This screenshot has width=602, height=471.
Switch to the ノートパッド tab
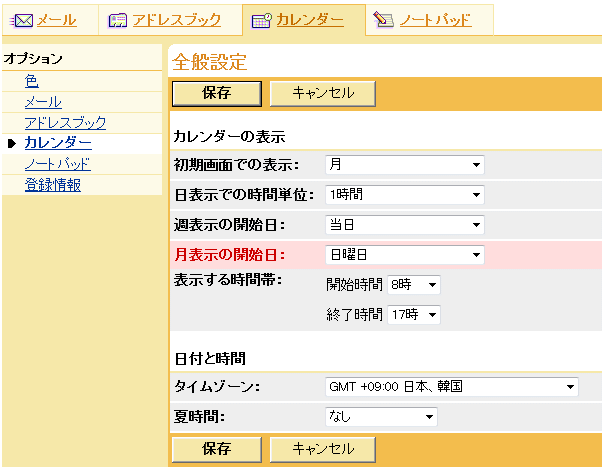[435, 19]
